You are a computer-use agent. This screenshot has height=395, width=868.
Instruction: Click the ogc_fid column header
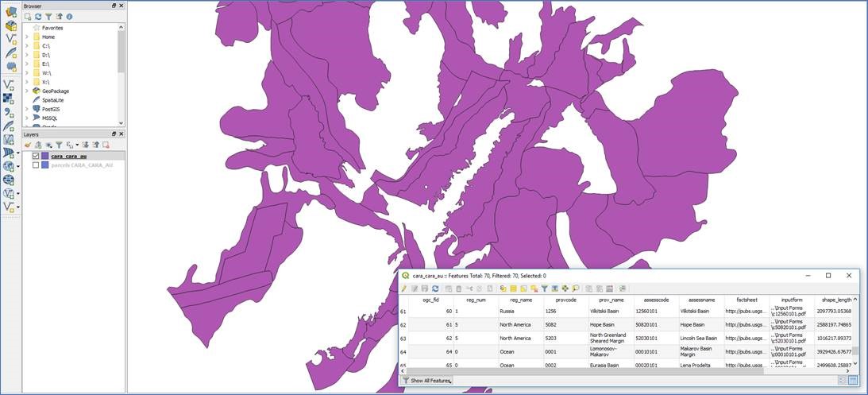pos(430,299)
